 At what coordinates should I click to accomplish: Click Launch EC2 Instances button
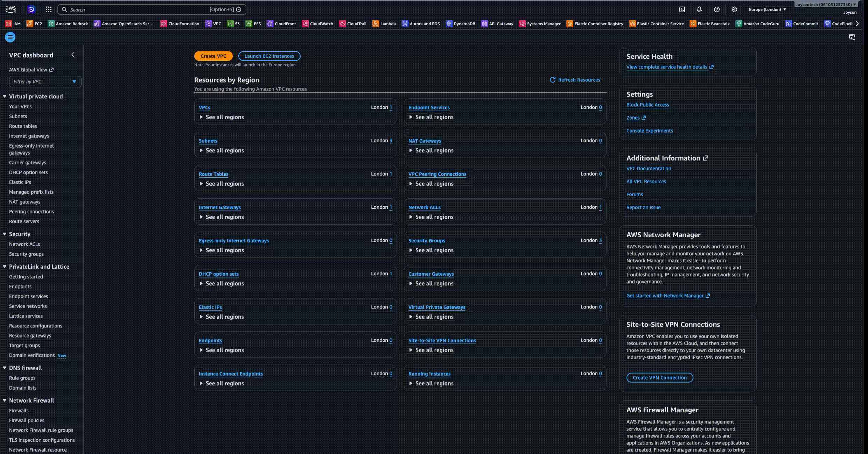tap(269, 56)
